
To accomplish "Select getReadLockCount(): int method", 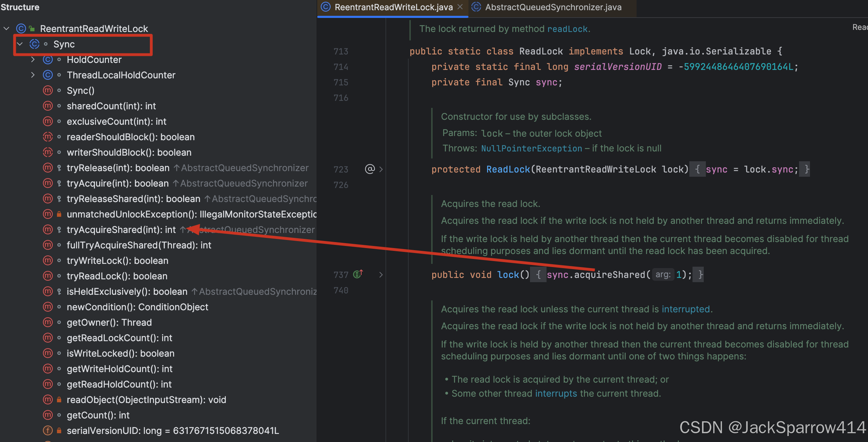I will tap(120, 338).
